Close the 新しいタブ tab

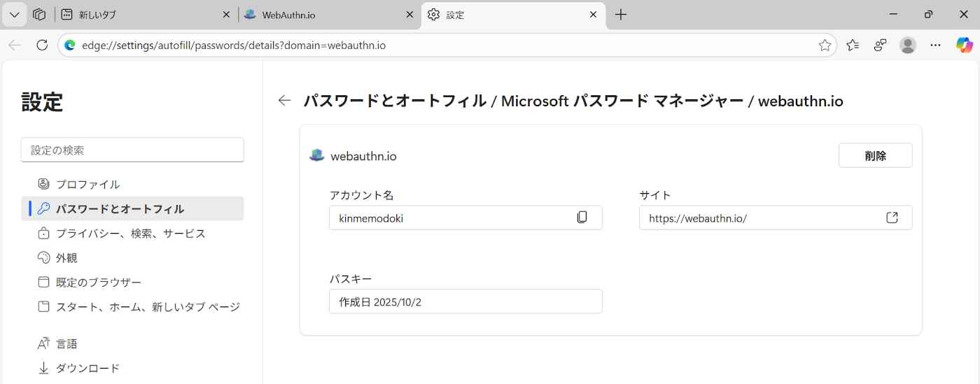pos(226,15)
